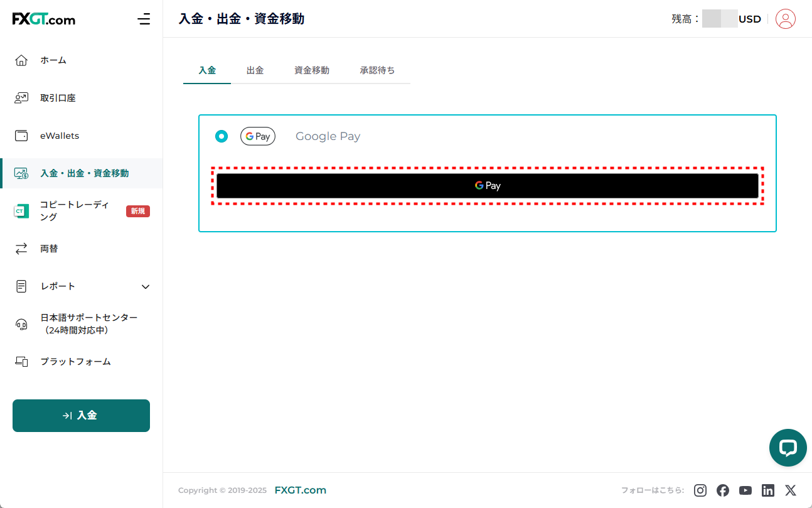812x508 pixels.
Task: Click the 新規 red badge
Action: 138,211
